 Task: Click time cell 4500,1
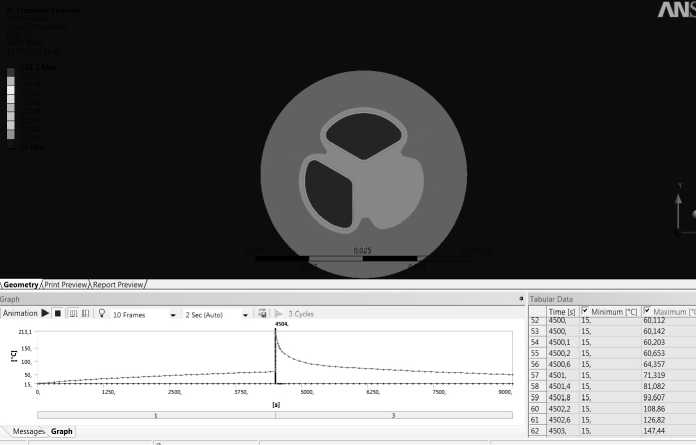tap(560, 343)
